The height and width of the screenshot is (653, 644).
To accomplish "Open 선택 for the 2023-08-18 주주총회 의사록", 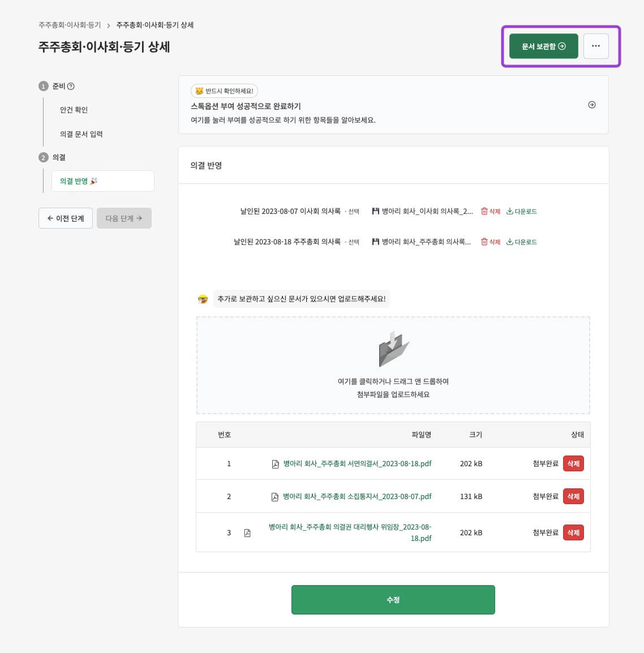I will coord(354,241).
